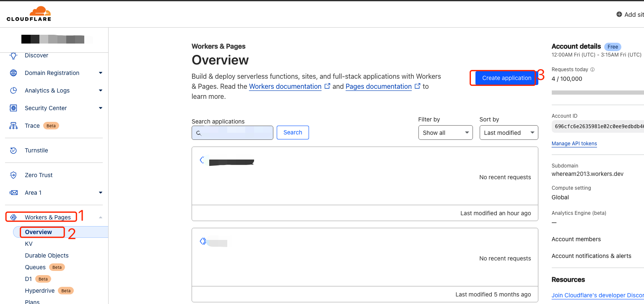
Task: Expand the Analytics & Logs menu arrow
Action: pyautogui.click(x=101, y=90)
